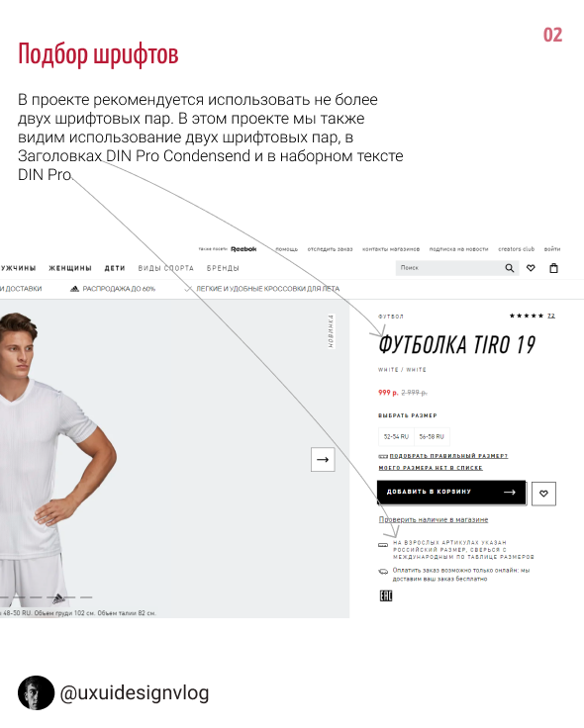
Task: Click ПОДОБРАТЬ ПРАВИЛЬНЫЙ РАЗМЕР link
Action: click(x=448, y=456)
